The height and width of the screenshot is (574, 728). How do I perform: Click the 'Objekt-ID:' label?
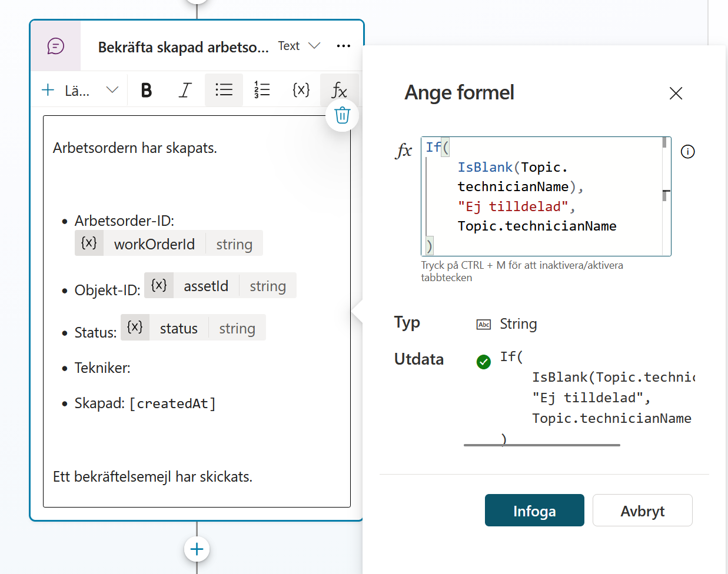pyautogui.click(x=107, y=291)
